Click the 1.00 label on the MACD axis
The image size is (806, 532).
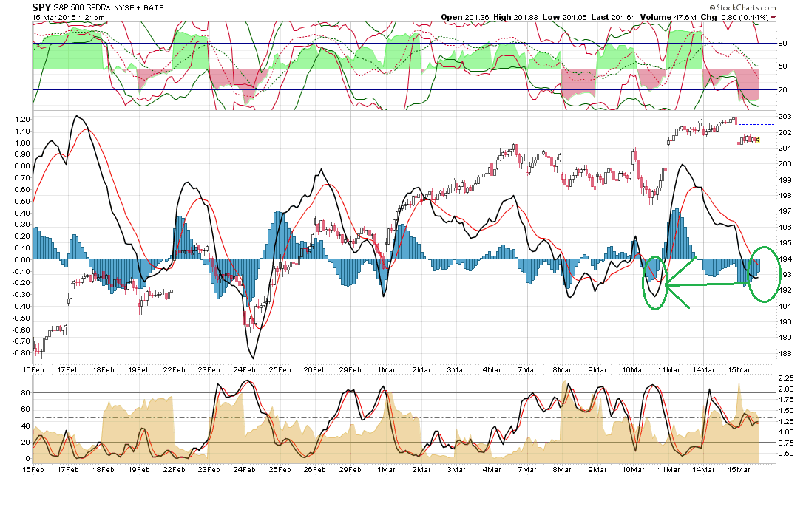tap(22, 143)
